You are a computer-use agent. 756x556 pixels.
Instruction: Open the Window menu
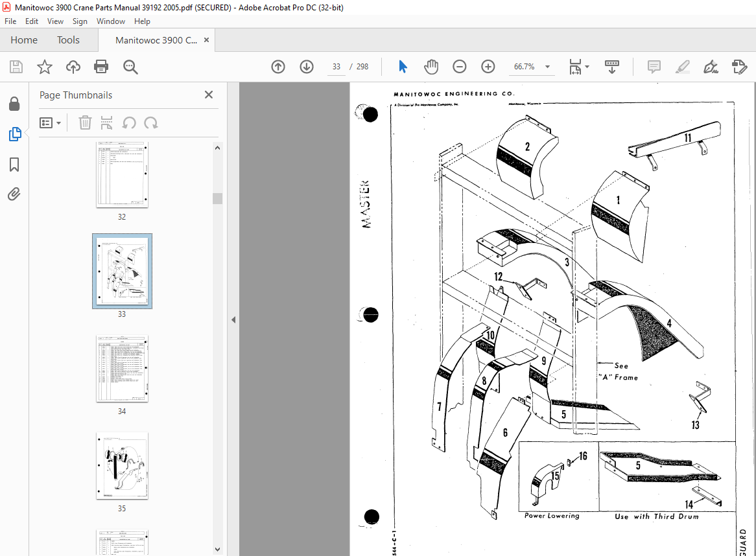pyautogui.click(x=110, y=21)
